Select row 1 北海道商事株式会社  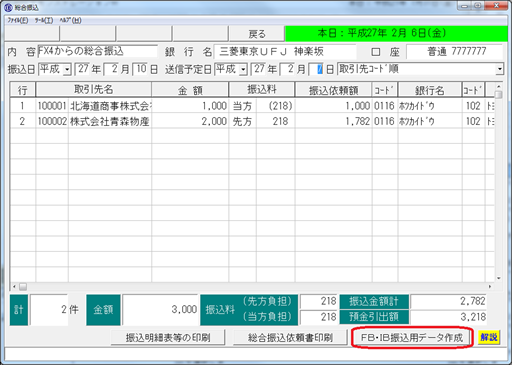point(252,106)
